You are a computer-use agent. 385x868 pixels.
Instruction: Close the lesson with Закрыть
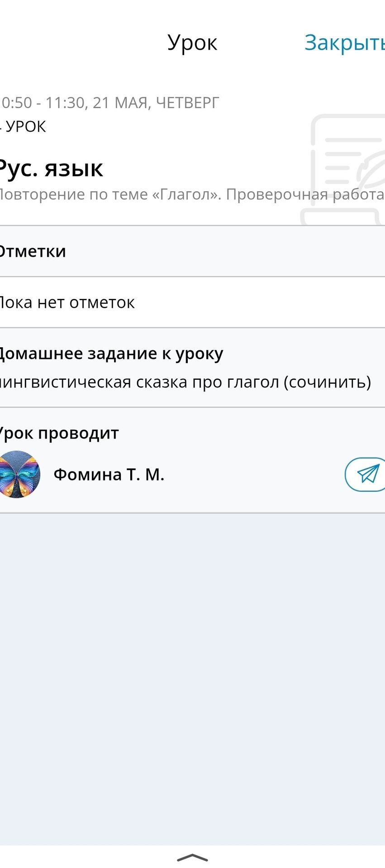pos(344,43)
